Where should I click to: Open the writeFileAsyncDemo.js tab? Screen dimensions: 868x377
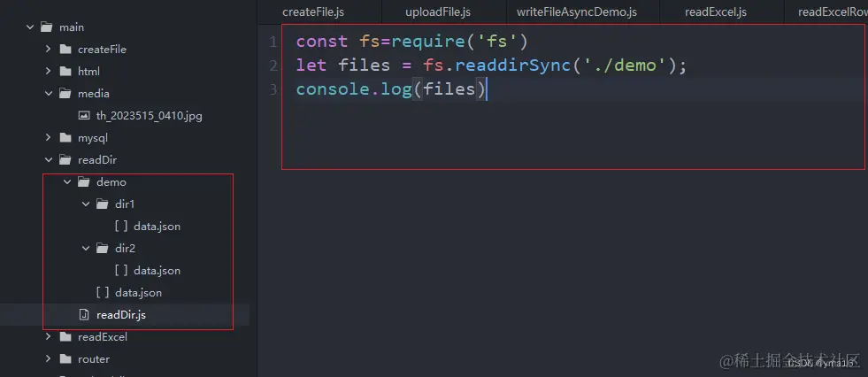point(576,12)
